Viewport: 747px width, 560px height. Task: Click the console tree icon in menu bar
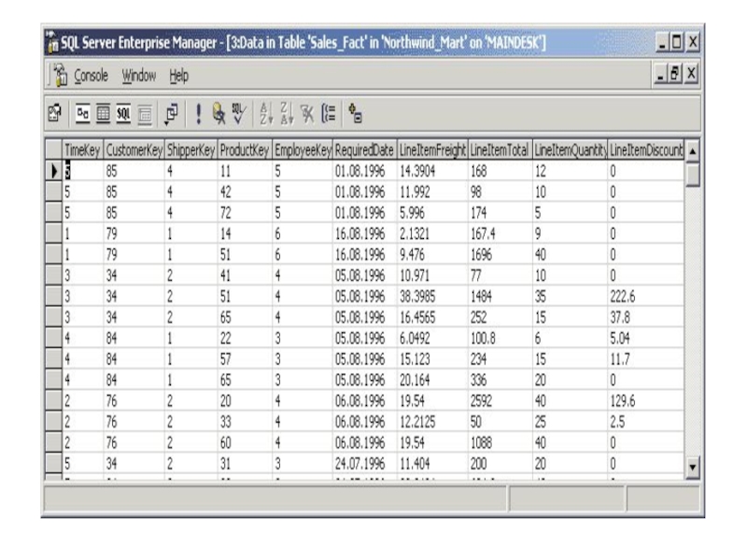(x=61, y=76)
